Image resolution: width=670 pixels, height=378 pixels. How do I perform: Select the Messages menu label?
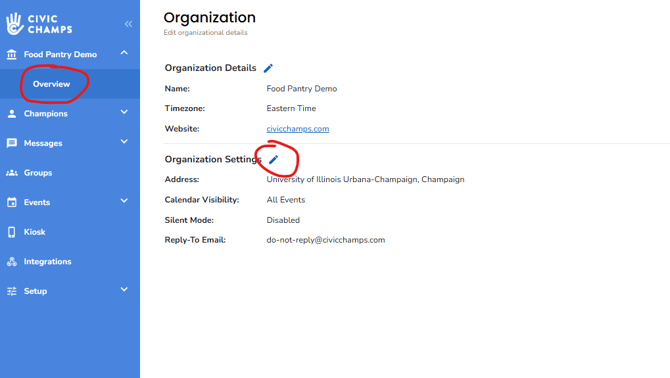pyautogui.click(x=43, y=143)
